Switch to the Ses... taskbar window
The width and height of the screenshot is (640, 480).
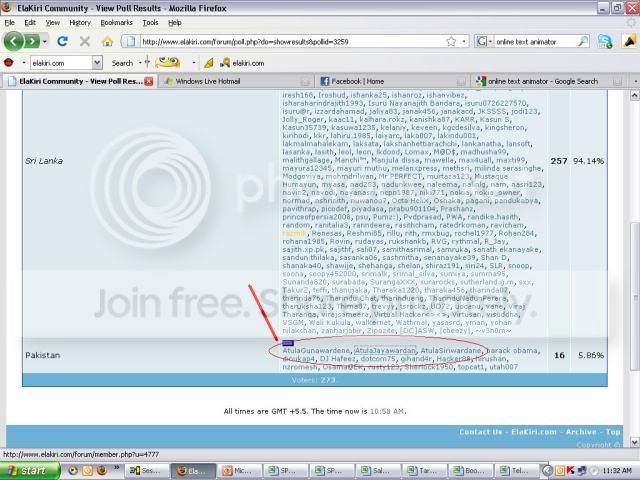[146, 471]
